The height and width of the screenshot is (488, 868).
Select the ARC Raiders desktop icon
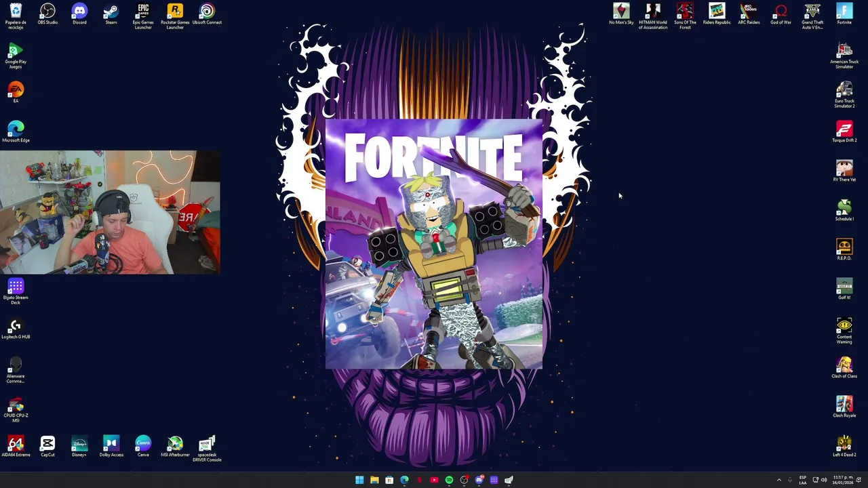point(749,14)
